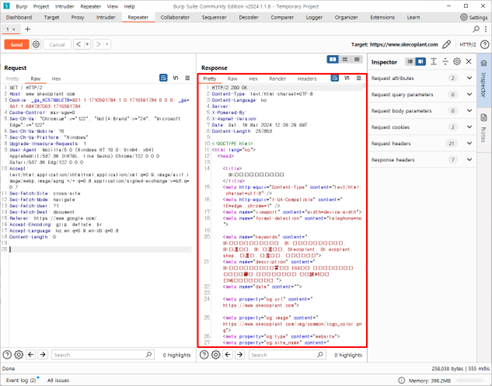Select Repeater tab 1
This screenshot has height=386, width=492.
point(11,29)
